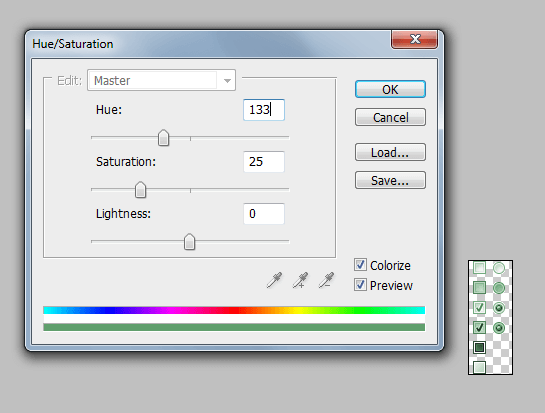Open the Edit Master dropdown
The height and width of the screenshot is (413, 545).
pyautogui.click(x=161, y=80)
